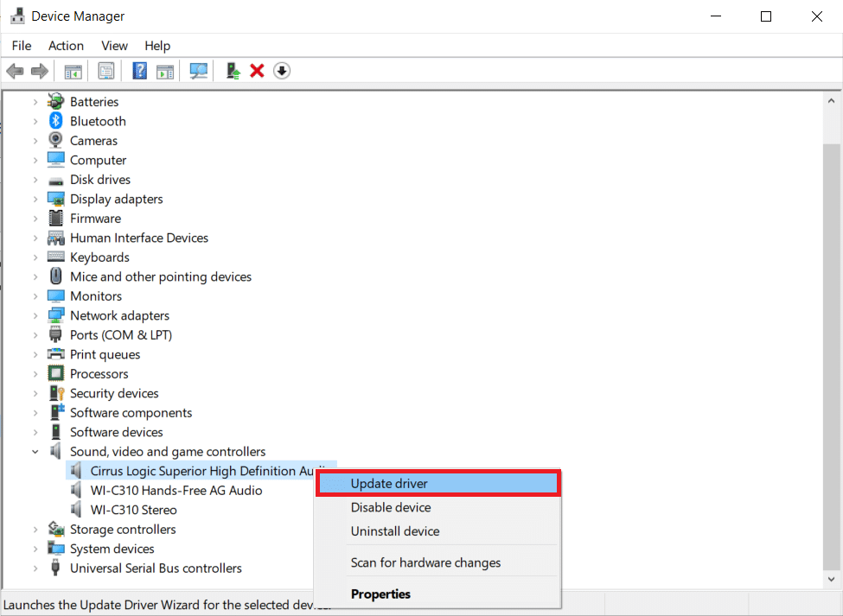This screenshot has width=843, height=616.
Task: Open Properties from the context menu
Action: coord(380,594)
